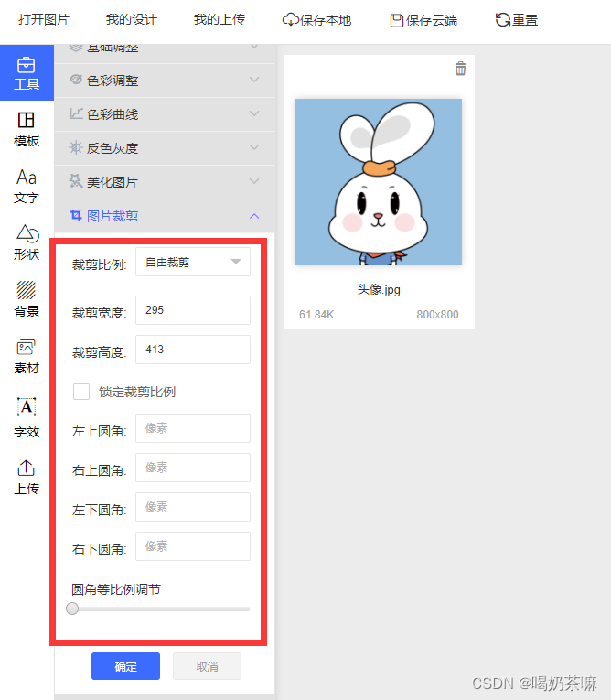Confirm the crop with 确定 button
The width and height of the screenshot is (611, 700).
(x=125, y=666)
